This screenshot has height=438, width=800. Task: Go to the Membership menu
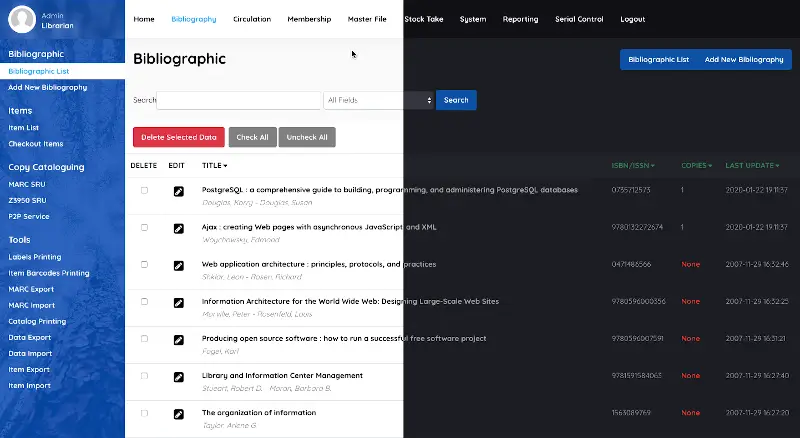point(309,19)
